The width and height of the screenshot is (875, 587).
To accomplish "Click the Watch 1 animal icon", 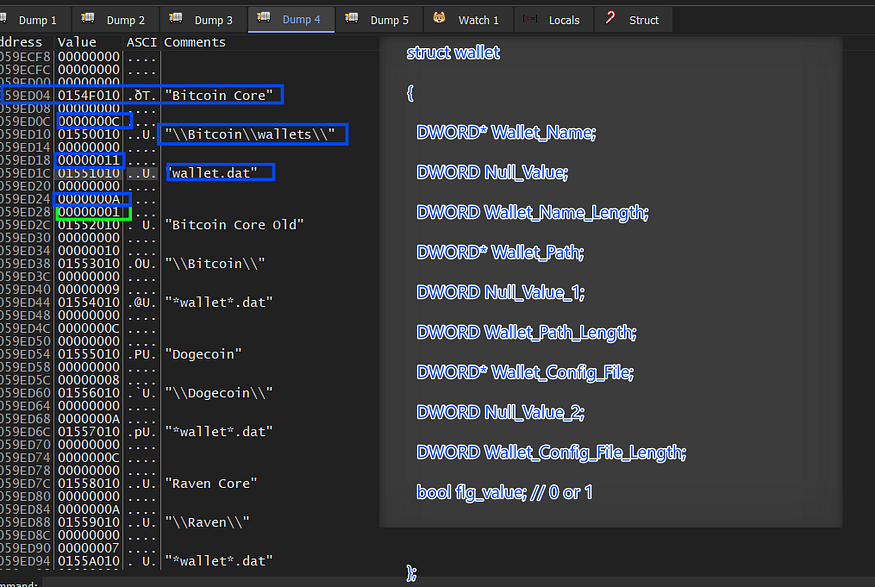I will point(439,18).
